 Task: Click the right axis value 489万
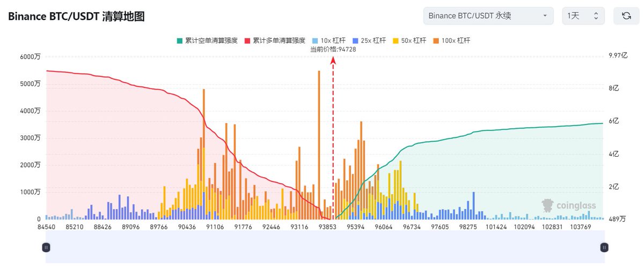point(618,219)
